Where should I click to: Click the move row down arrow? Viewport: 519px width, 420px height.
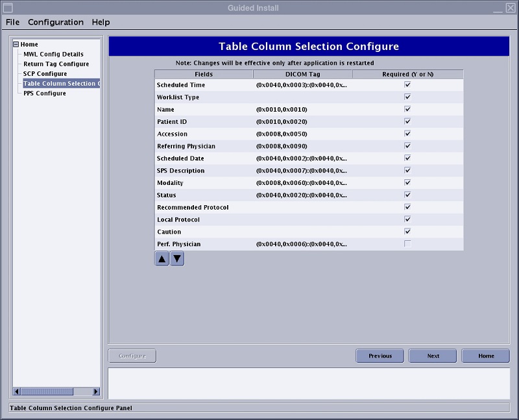click(177, 258)
